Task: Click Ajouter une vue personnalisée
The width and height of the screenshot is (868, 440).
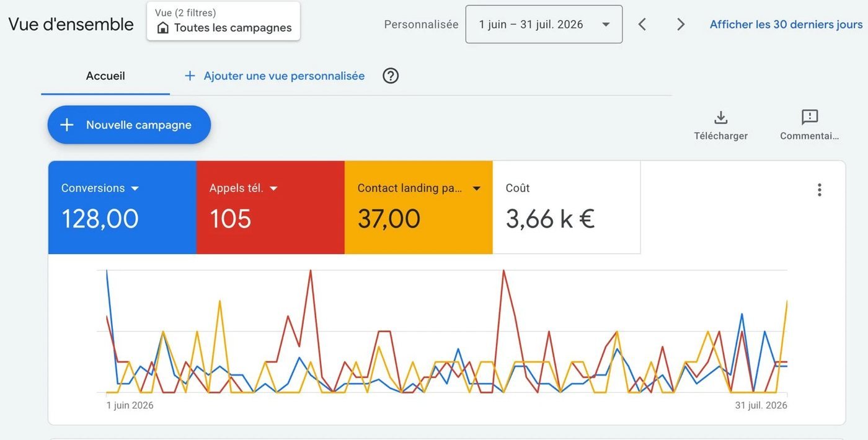Action: [x=284, y=76]
